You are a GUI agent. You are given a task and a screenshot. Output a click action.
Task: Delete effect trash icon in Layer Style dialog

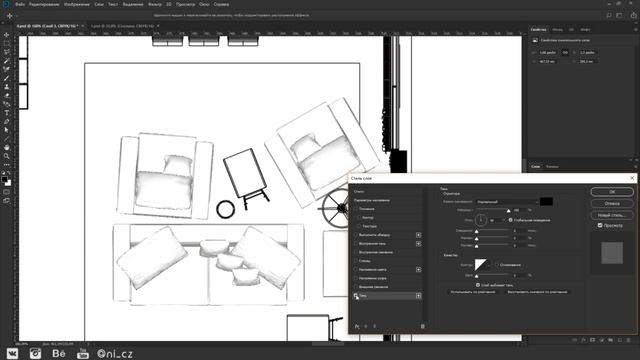422,326
